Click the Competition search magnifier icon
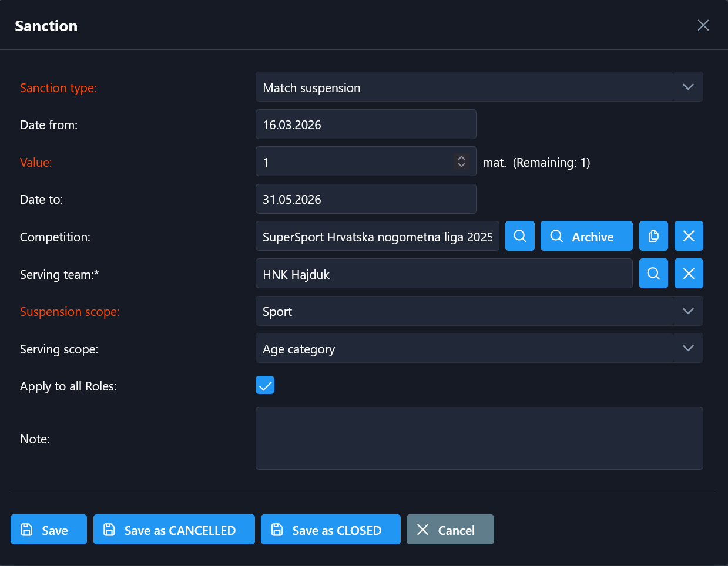The height and width of the screenshot is (566, 728). pos(520,236)
